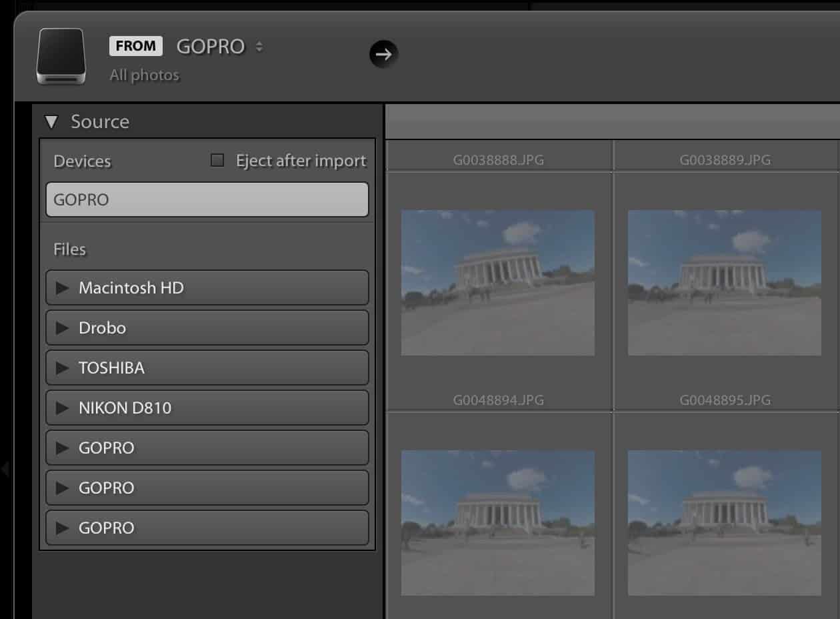Click the left panel collapse arrow on the window edge

[x=5, y=468]
